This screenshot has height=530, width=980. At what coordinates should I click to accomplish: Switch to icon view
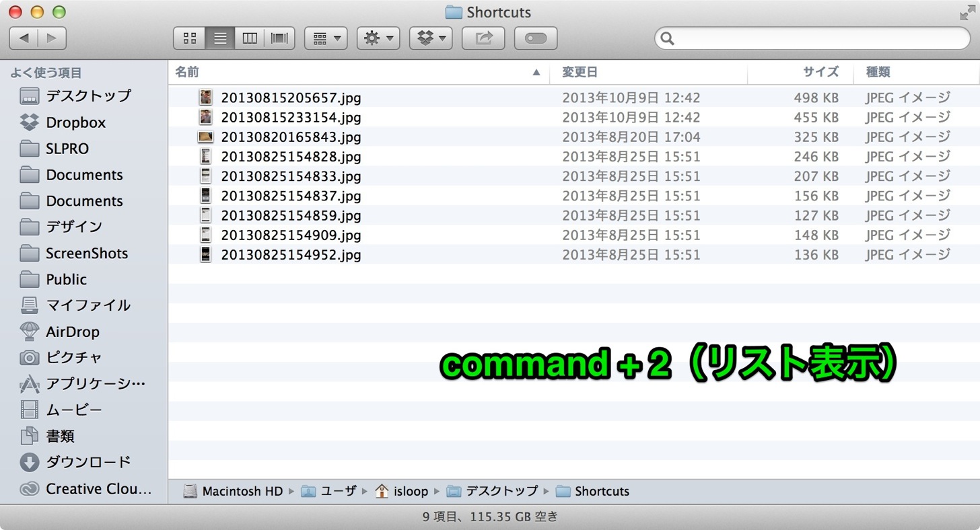[x=189, y=38]
